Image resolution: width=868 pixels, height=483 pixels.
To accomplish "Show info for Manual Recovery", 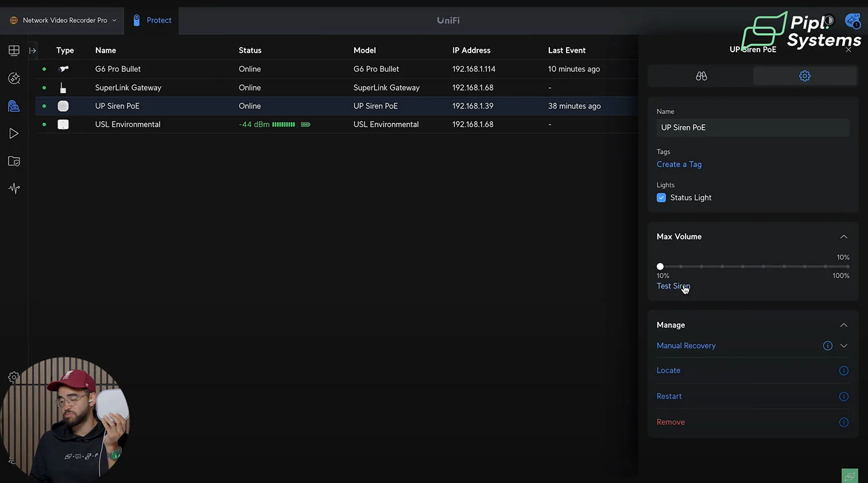I will point(827,346).
